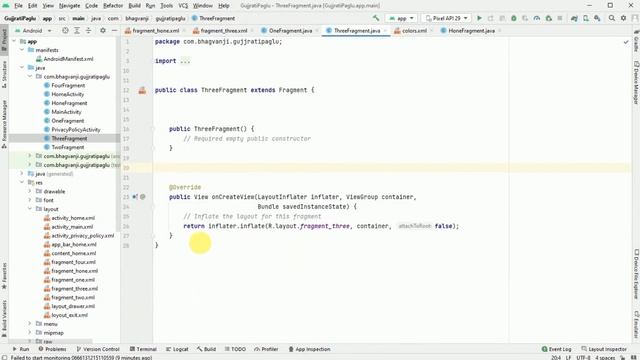Sync Project with Gradle Files elephant icon
Image resolution: width=640 pixels, height=360 pixels.
574,18
